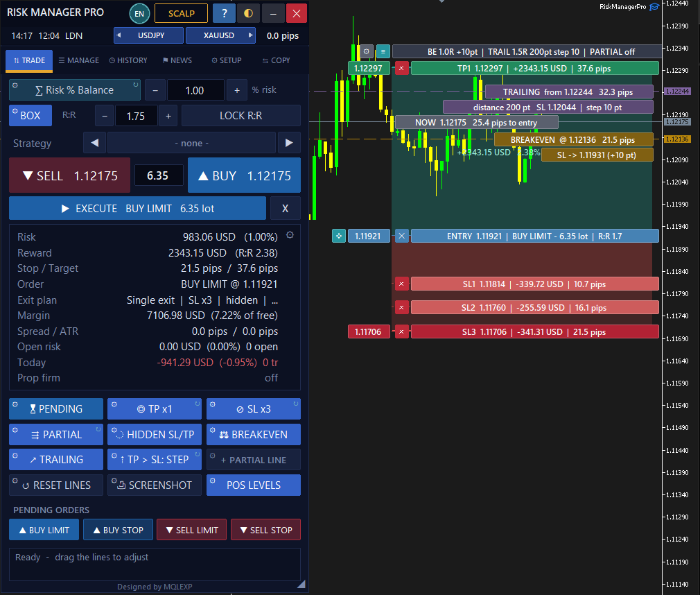Image resolution: width=700 pixels, height=595 pixels.
Task: Click the risk value field 1.00
Action: tap(195, 90)
